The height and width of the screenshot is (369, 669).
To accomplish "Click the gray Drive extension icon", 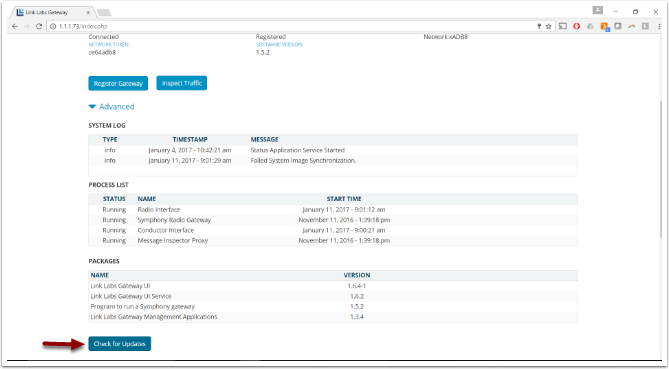I will (590, 26).
